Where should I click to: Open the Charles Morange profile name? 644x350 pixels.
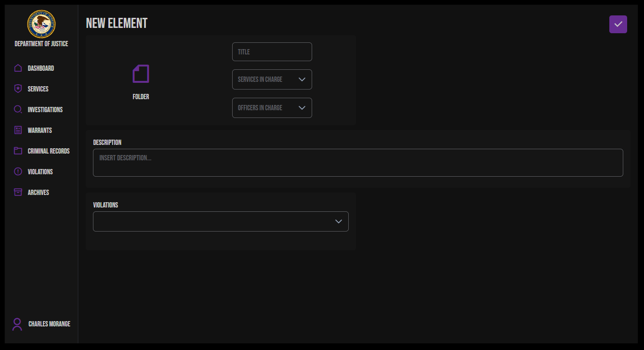[49, 324]
